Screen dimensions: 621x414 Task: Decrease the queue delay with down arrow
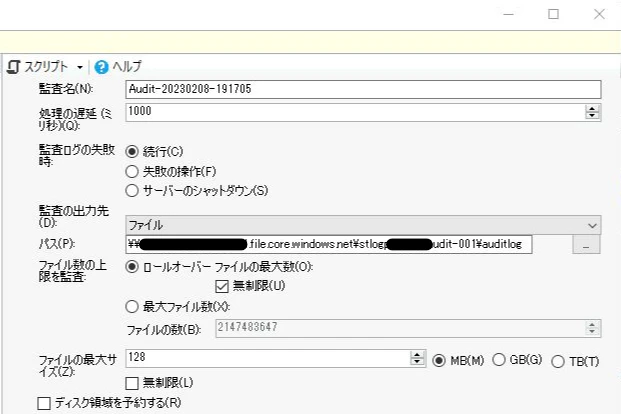pos(592,116)
